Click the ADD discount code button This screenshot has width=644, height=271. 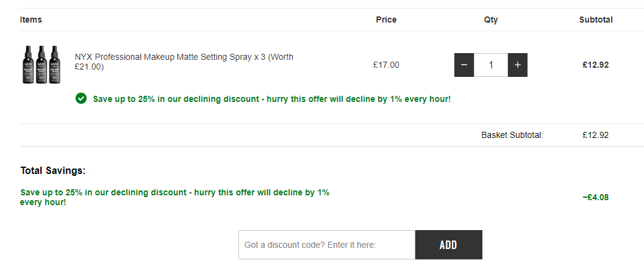448,245
